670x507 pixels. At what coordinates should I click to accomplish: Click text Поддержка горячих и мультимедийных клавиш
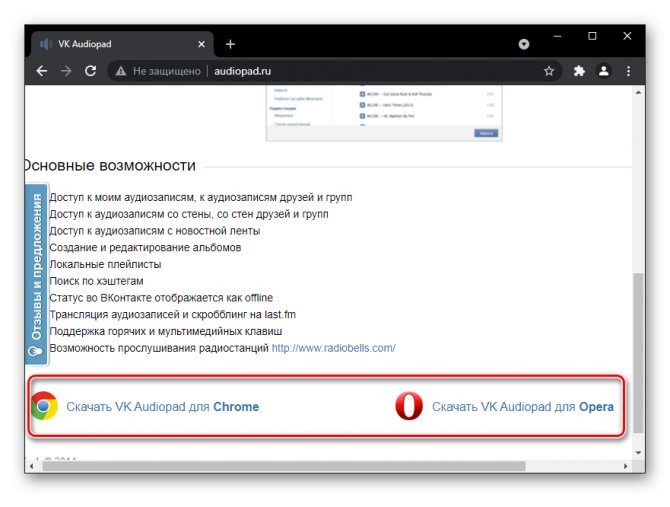click(166, 331)
